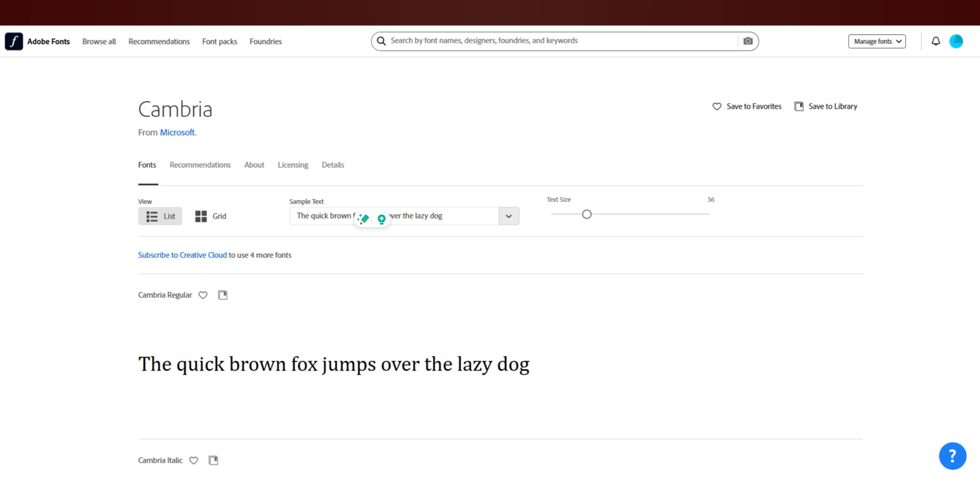The height and width of the screenshot is (478, 980).
Task: Open camera search to search by image
Action: coord(748,41)
